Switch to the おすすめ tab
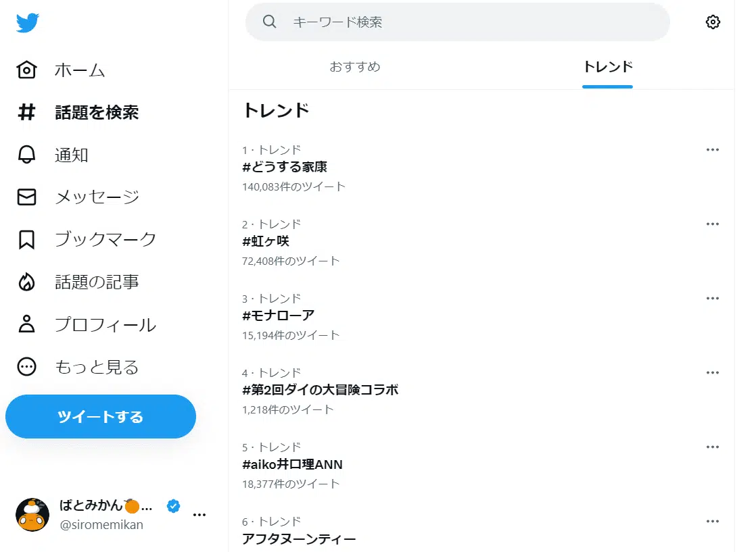 [x=355, y=67]
